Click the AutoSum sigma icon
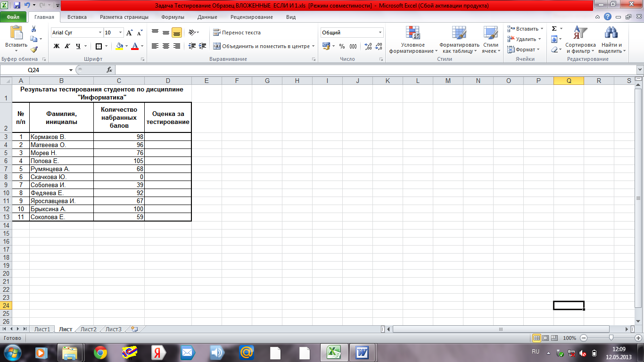 pos(554,29)
